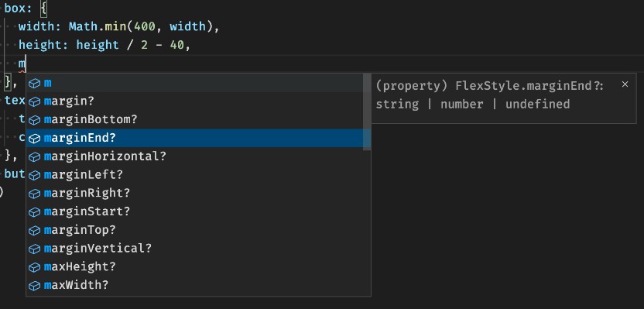644x309 pixels.
Task: Place cursor after the typed m
Action: [x=26, y=64]
